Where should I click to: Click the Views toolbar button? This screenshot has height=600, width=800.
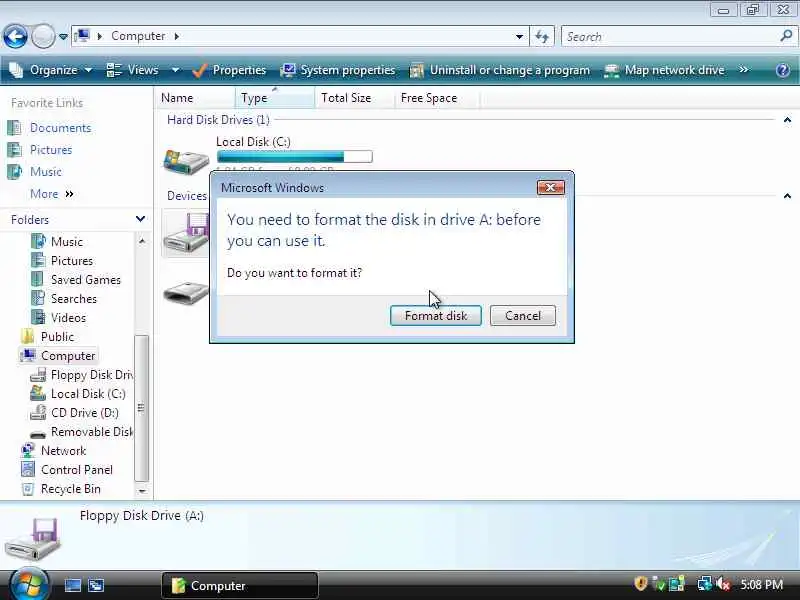133,70
